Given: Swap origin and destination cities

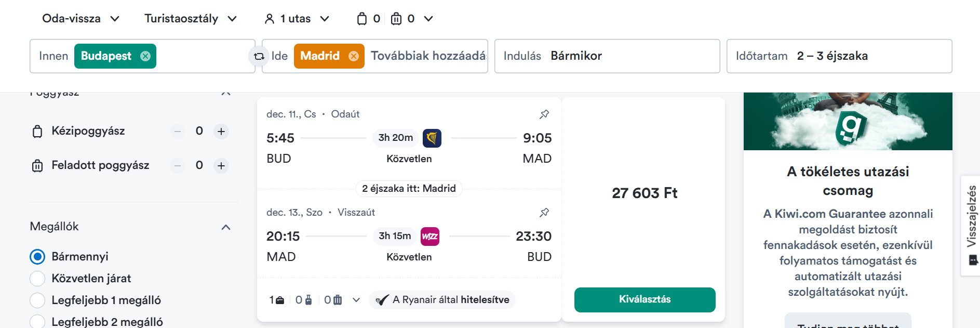Looking at the screenshot, I should pyautogui.click(x=259, y=56).
